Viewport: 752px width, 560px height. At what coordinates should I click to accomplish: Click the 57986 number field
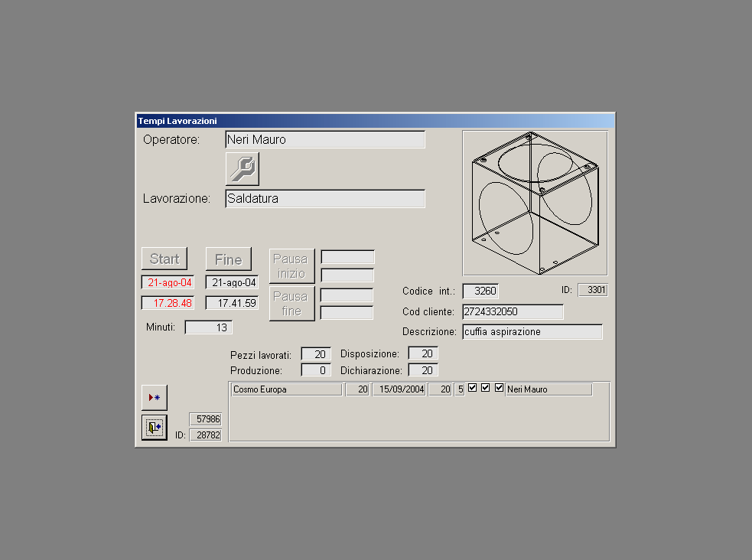pos(205,419)
